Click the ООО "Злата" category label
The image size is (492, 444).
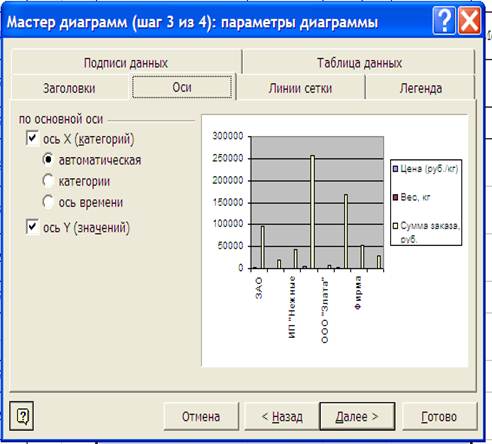point(325,310)
